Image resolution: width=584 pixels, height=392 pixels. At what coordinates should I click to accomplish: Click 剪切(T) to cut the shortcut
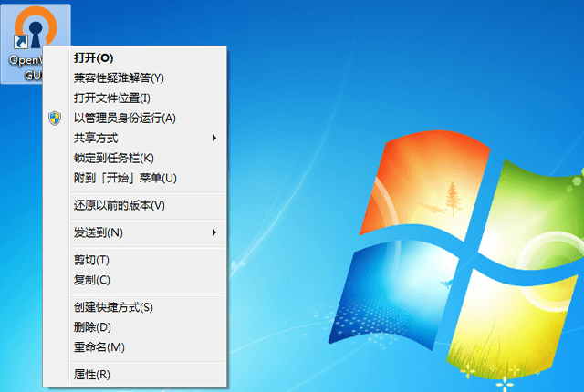click(135, 260)
